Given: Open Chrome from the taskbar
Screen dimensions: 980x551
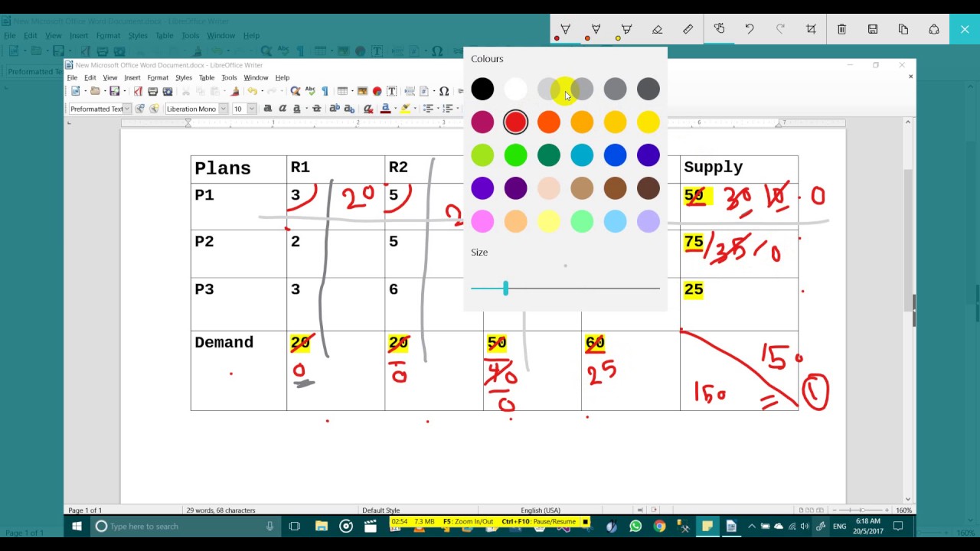Looking at the screenshot, I should pos(660,527).
